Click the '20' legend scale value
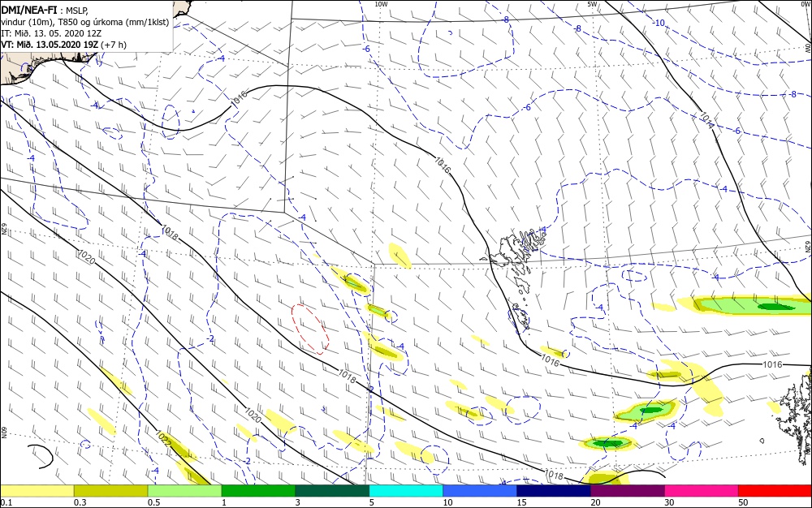Image resolution: width=812 pixels, height=508 pixels. click(x=595, y=502)
